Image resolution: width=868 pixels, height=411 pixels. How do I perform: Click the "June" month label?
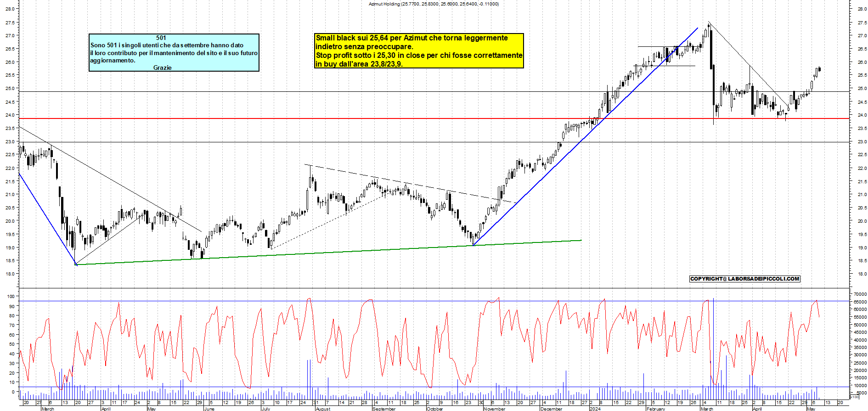[209, 409]
